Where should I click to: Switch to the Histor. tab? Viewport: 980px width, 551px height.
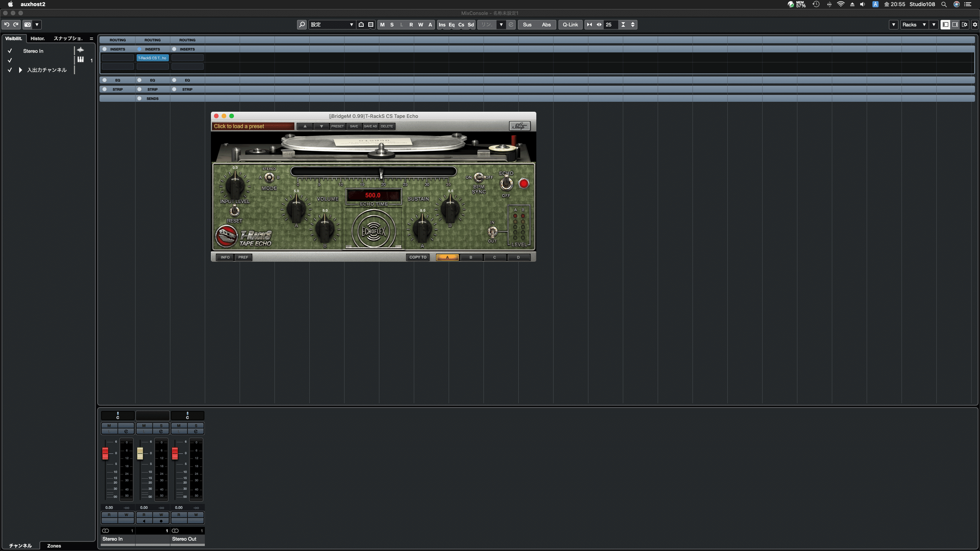(37, 38)
